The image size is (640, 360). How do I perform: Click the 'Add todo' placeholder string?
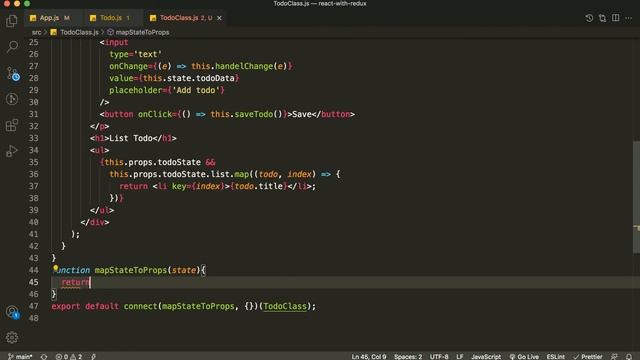click(196, 90)
